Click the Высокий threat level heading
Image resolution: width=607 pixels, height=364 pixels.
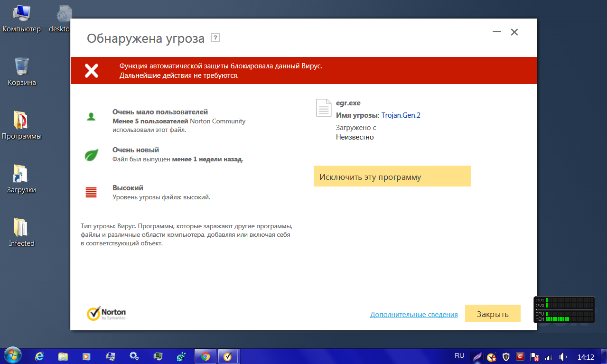click(128, 188)
